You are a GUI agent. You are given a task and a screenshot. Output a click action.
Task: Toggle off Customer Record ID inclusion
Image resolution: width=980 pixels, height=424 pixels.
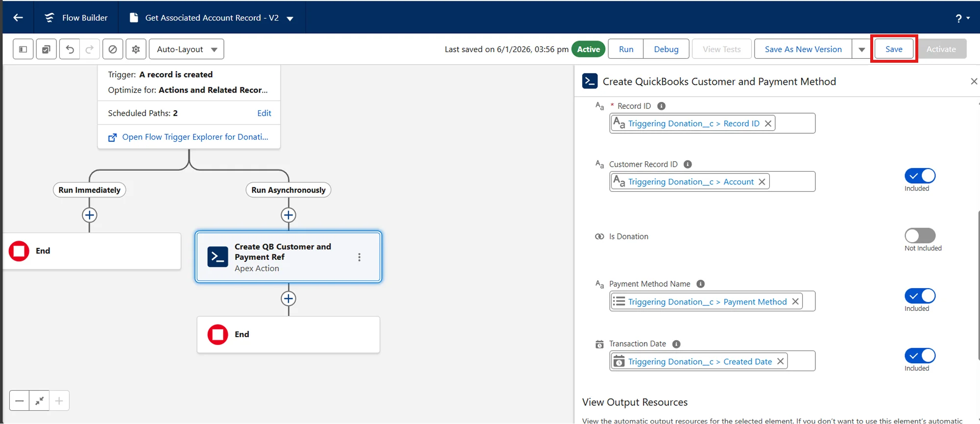pyautogui.click(x=920, y=176)
